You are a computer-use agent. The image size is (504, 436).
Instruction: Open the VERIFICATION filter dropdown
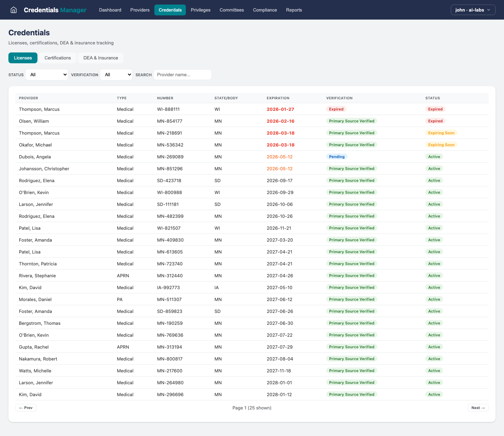click(x=116, y=74)
